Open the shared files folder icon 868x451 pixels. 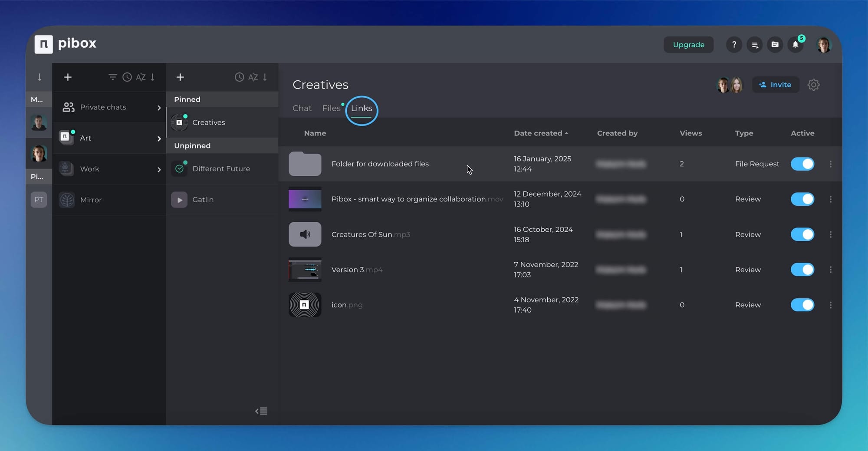click(x=775, y=45)
